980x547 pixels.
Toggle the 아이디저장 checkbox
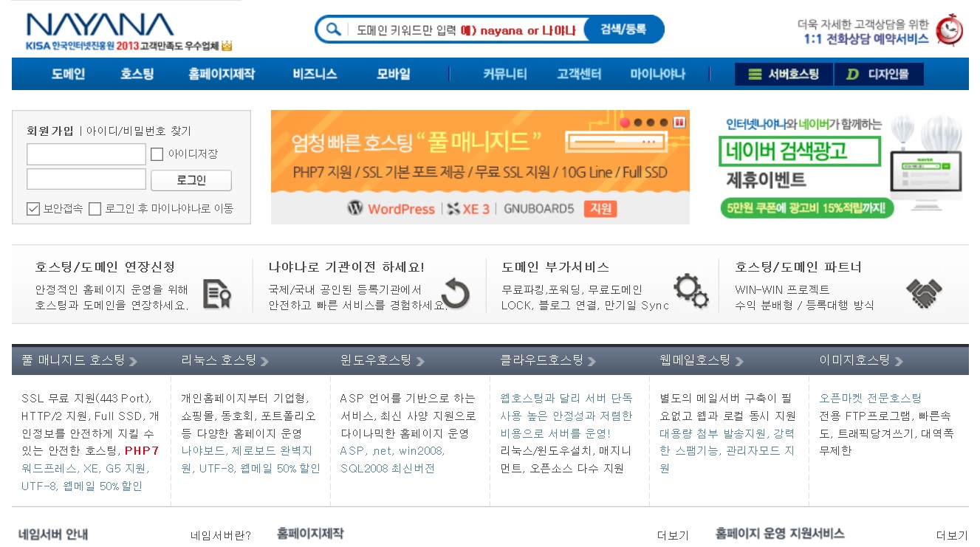tap(157, 154)
